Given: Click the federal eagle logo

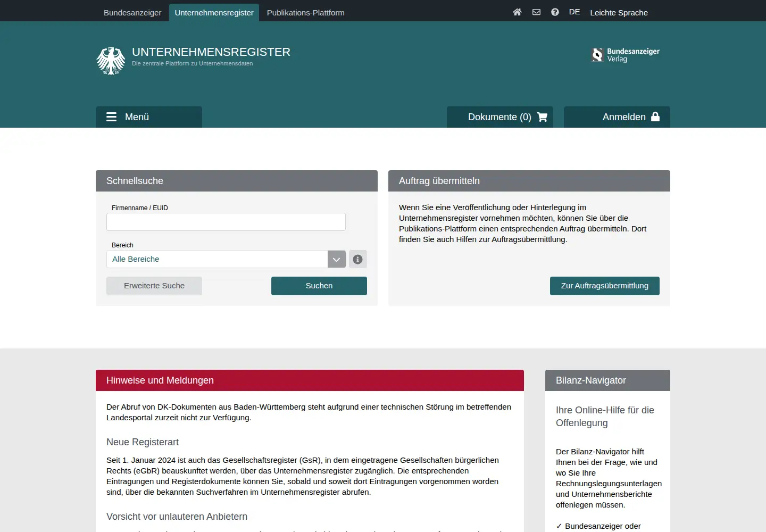Looking at the screenshot, I should click(111, 61).
